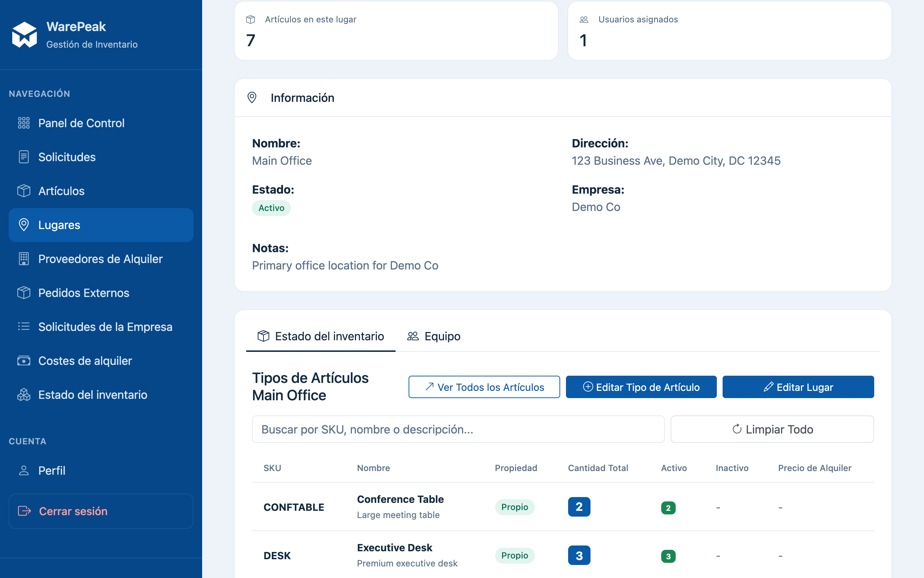Image resolution: width=924 pixels, height=578 pixels.
Task: Click the box icon beside Artículos en este lugar
Action: [x=250, y=20]
